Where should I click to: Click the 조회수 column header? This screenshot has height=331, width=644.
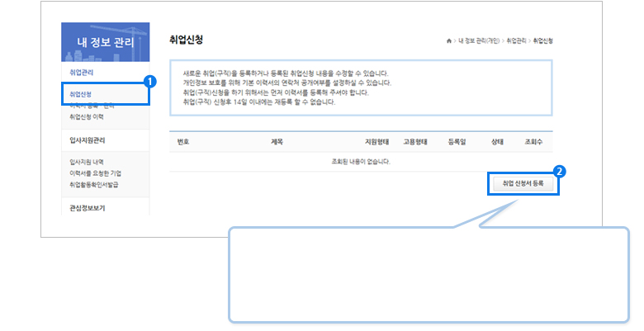533,142
